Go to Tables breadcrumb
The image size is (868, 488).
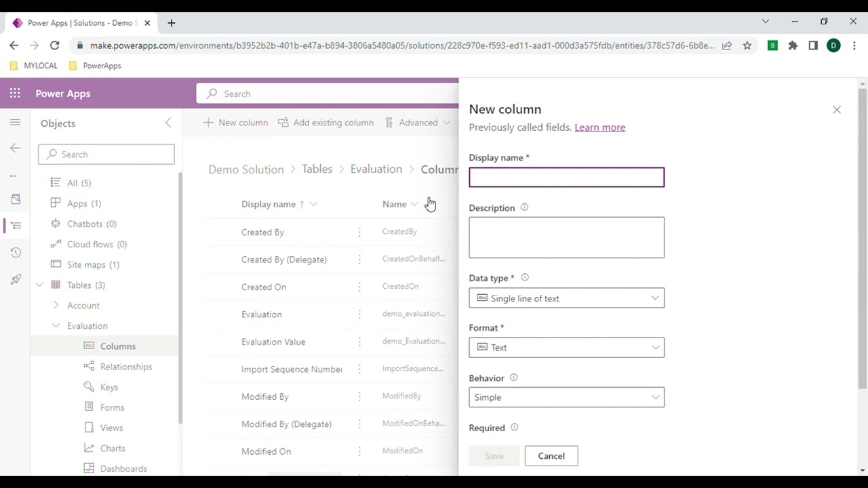click(317, 169)
